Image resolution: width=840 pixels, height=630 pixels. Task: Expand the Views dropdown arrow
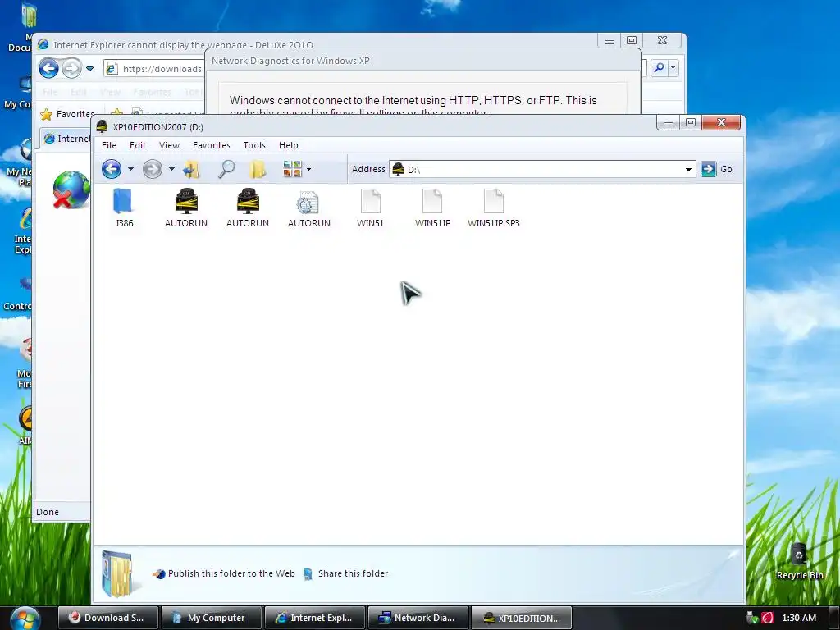(x=308, y=169)
